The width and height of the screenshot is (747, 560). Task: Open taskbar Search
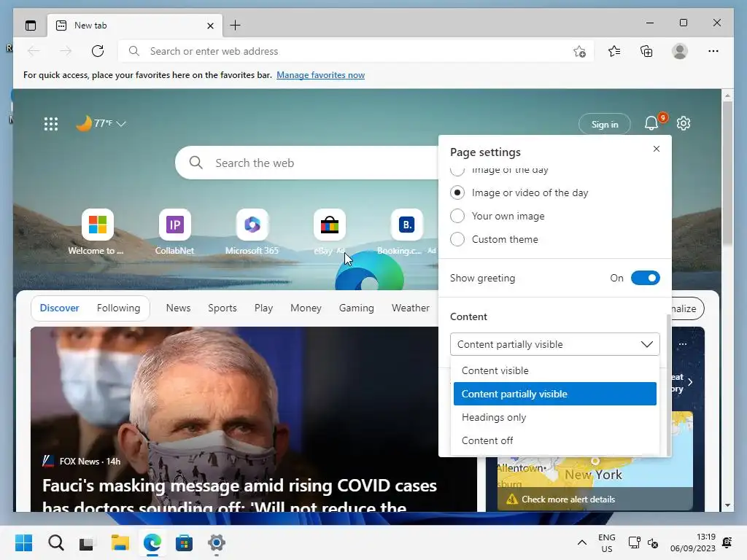tap(55, 542)
